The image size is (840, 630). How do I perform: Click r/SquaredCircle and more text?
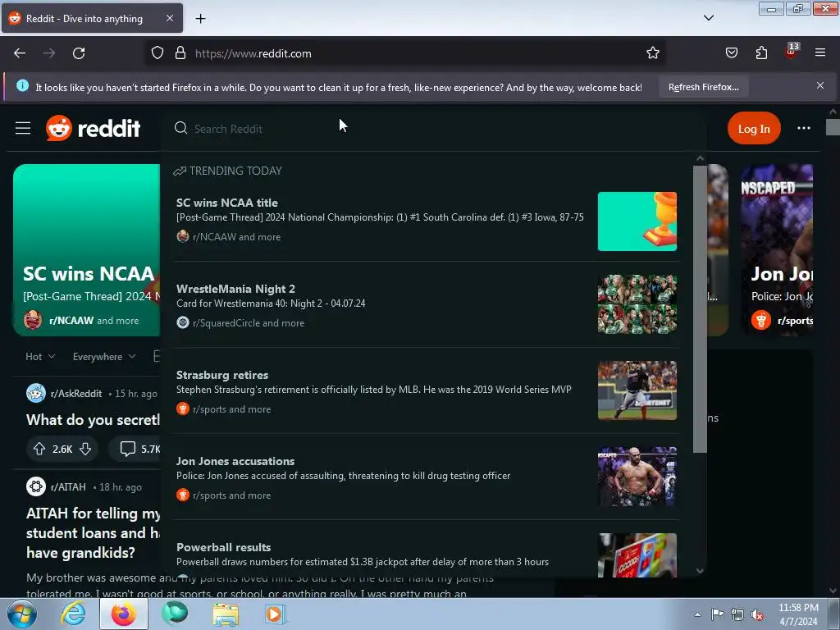click(249, 323)
